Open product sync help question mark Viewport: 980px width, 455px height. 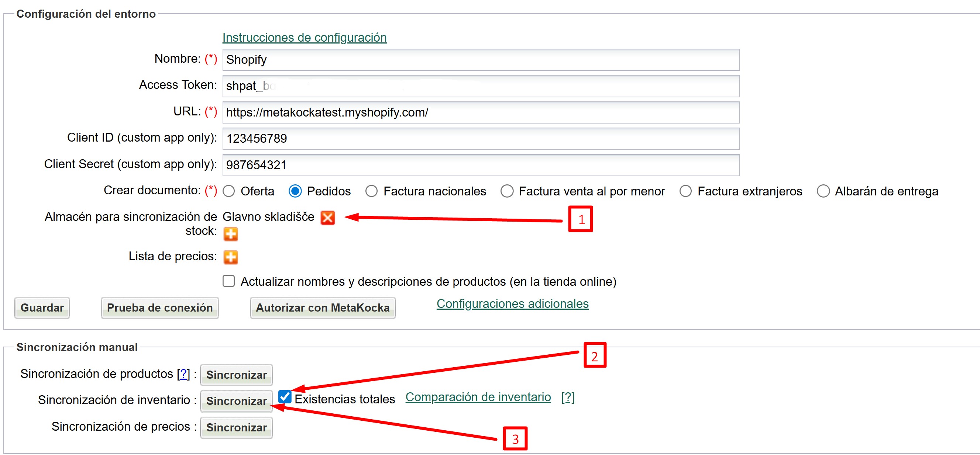[x=183, y=374]
